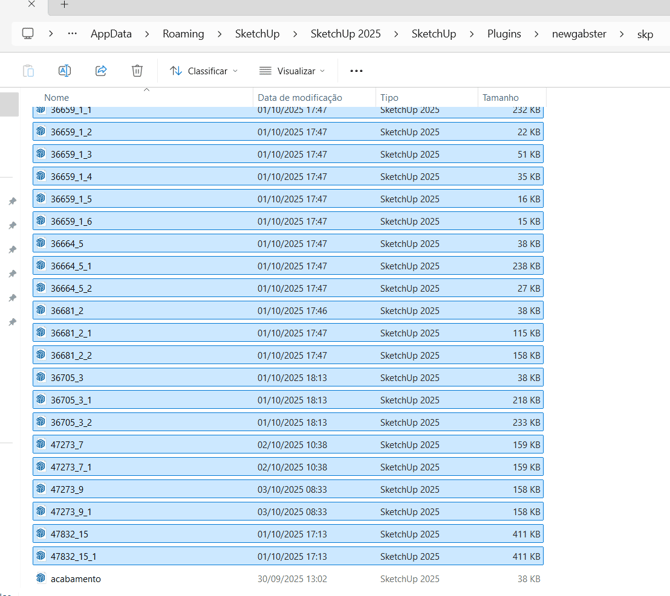Click the Share icon in the toolbar

(x=101, y=71)
